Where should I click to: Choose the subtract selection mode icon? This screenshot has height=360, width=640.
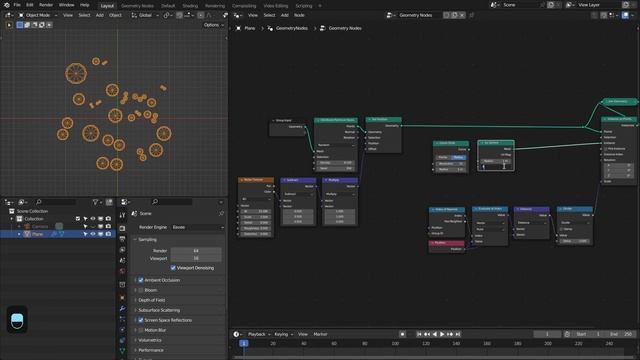coord(34,25)
